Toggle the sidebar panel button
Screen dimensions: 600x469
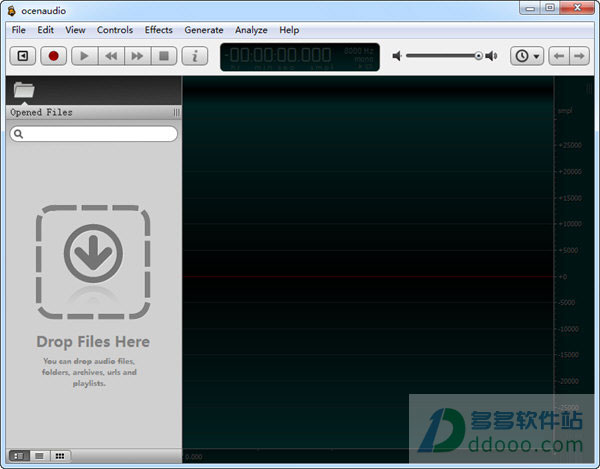click(23, 56)
